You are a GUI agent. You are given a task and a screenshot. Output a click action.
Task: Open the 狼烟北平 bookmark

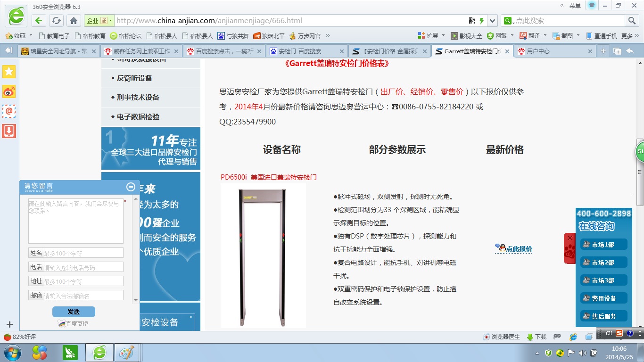click(x=269, y=36)
